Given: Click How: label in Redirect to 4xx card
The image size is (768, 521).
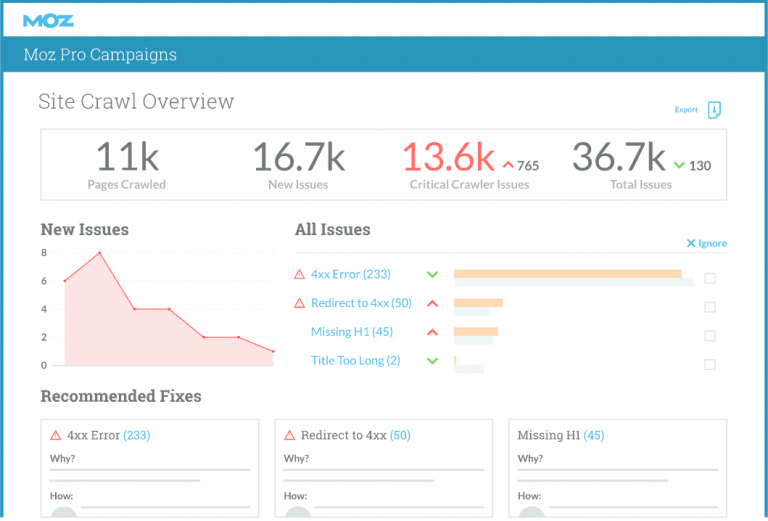Looking at the screenshot, I should (295, 496).
